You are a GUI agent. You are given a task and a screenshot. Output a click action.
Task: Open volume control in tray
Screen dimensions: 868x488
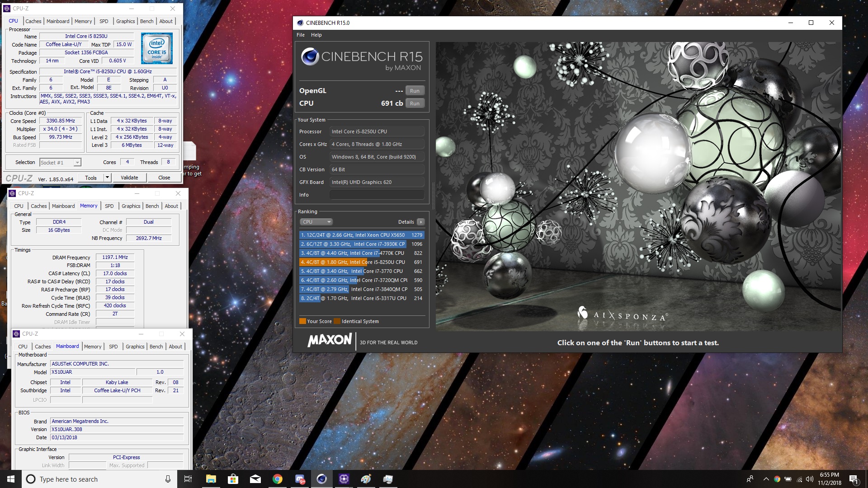tap(810, 479)
